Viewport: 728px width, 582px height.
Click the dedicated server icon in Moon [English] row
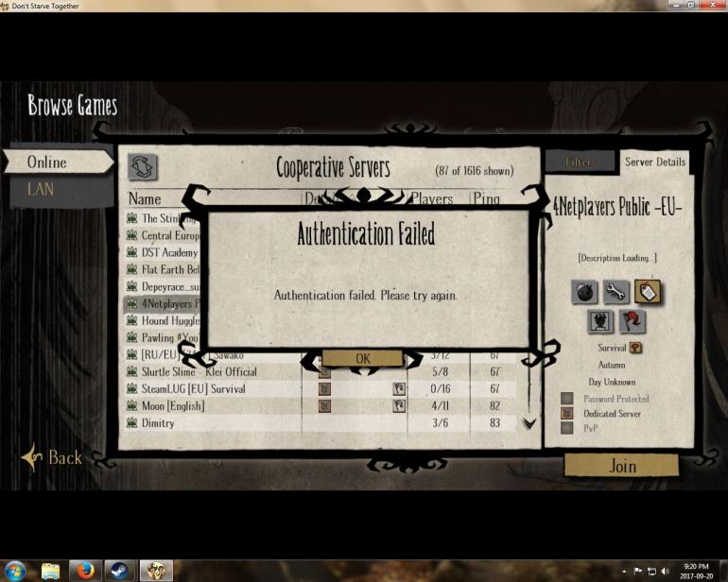tap(324, 406)
